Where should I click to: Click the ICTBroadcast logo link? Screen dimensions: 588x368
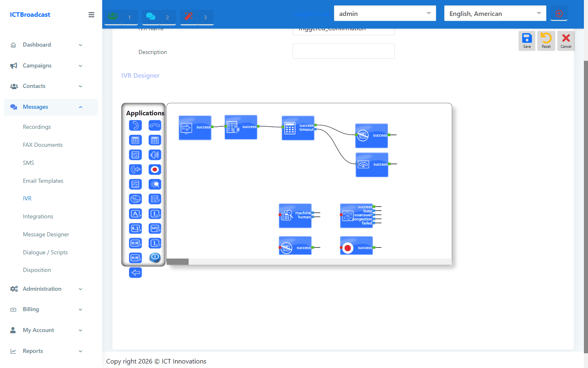[x=30, y=15]
